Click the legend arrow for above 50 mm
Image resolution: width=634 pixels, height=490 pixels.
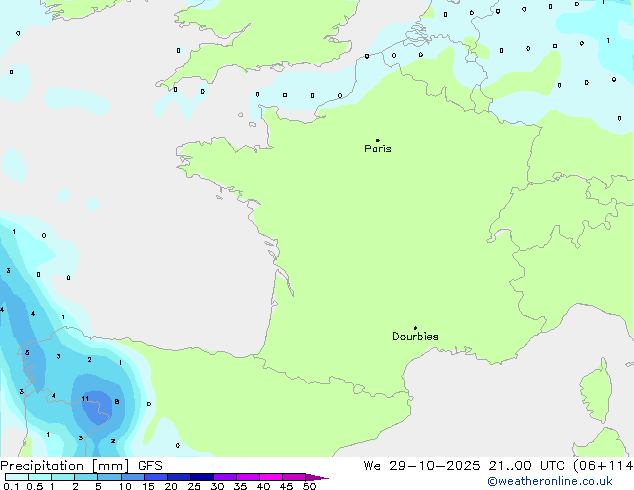(317, 477)
